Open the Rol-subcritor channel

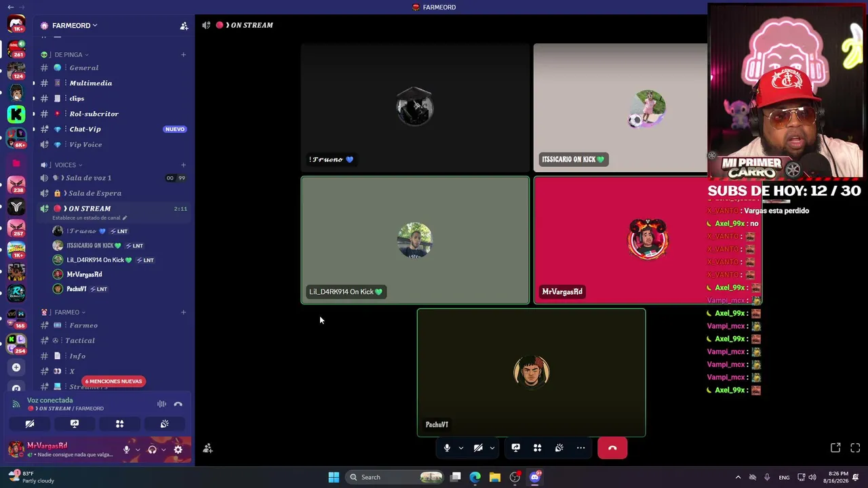click(x=114, y=114)
